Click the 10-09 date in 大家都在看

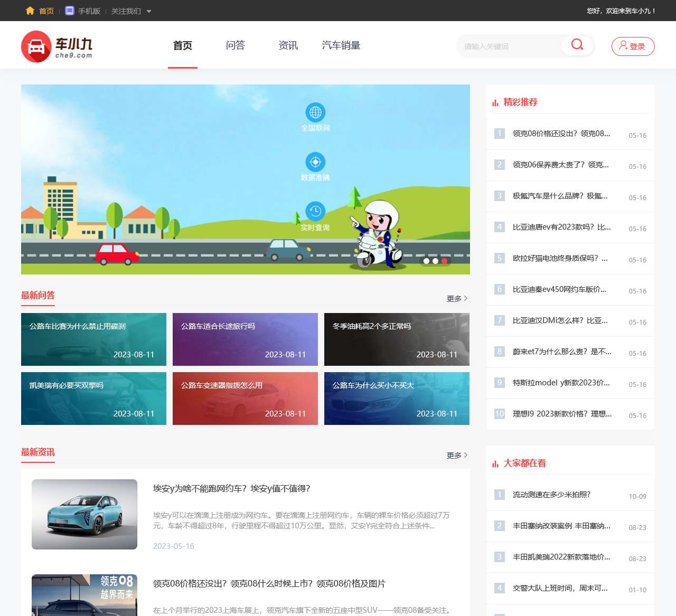[x=637, y=497]
